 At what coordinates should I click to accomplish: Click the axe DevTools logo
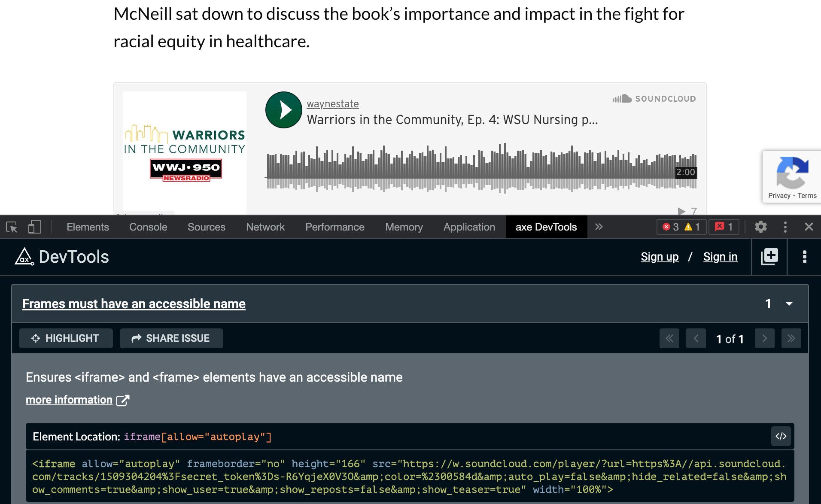point(24,256)
